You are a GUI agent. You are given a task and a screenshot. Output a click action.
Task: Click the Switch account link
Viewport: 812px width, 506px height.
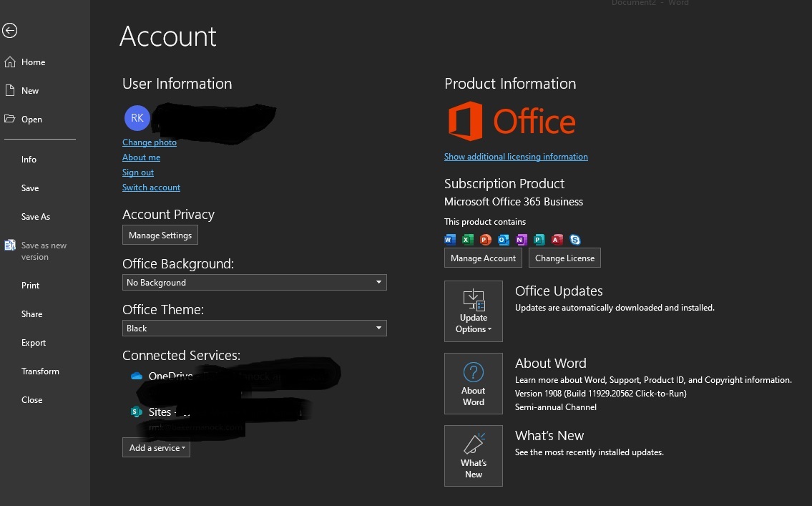point(151,188)
